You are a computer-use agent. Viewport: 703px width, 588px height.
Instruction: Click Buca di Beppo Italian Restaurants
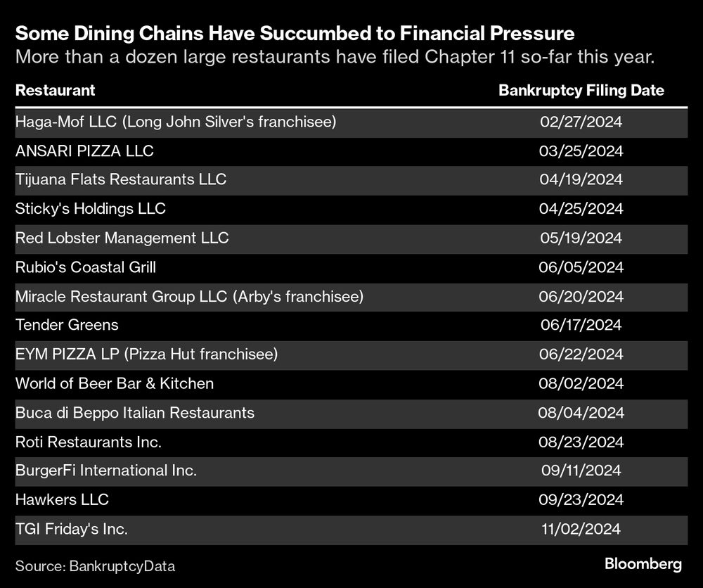click(x=134, y=412)
